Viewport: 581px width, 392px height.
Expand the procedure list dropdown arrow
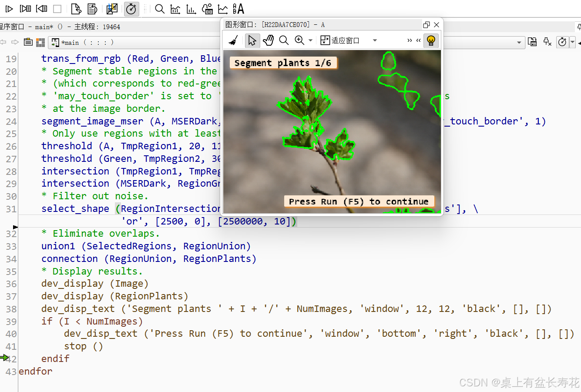coord(519,42)
